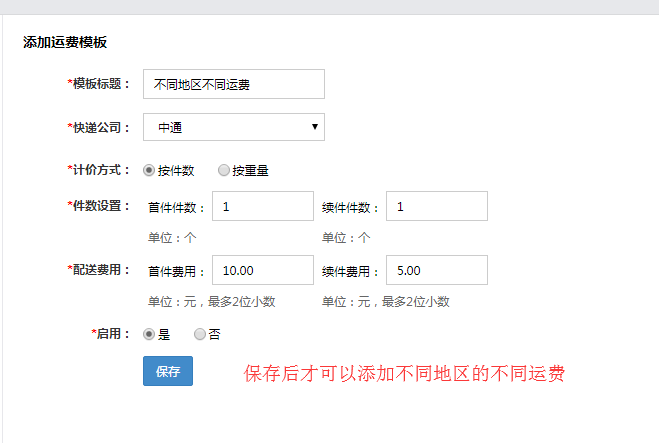Click into the 续件件数 input field
The height and width of the screenshot is (443, 659).
[x=436, y=207]
